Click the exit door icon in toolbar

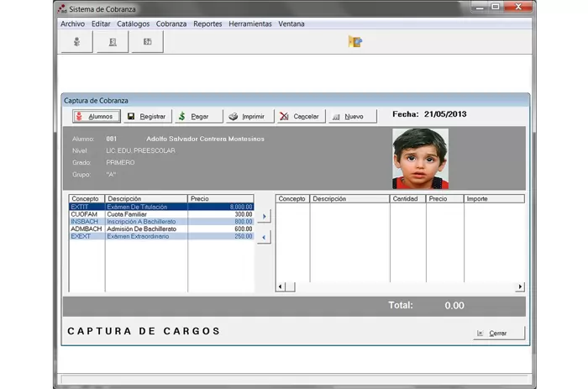(355, 41)
